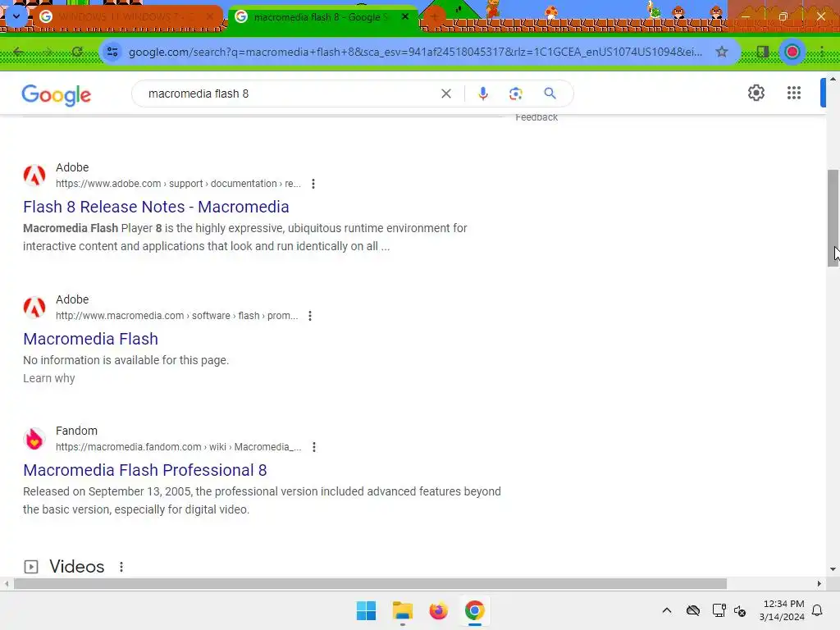The width and height of the screenshot is (840, 630).
Task: Open the Chrome profile avatar
Action: pos(792,52)
